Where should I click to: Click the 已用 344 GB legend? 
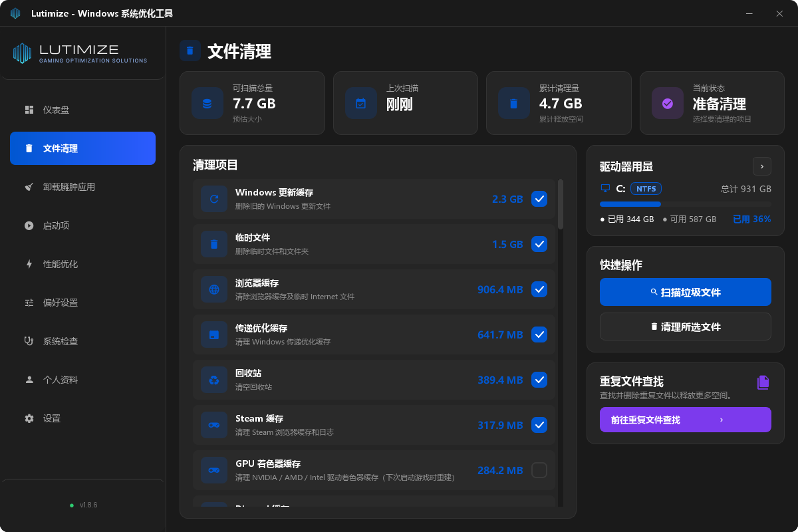[627, 219]
